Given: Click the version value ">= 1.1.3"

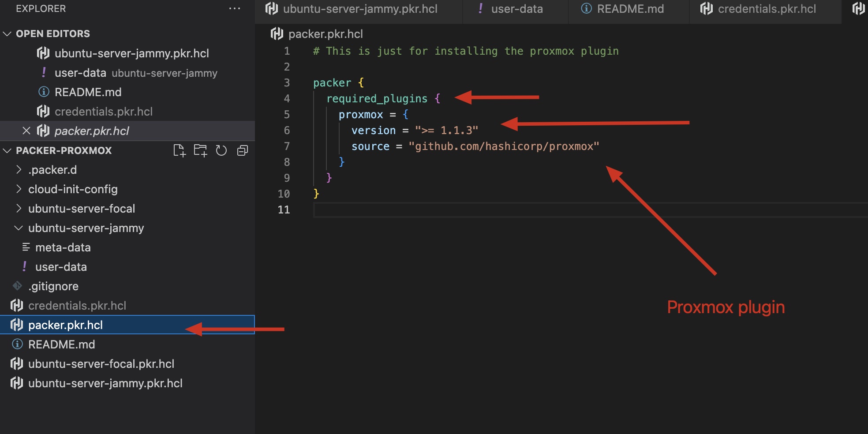Looking at the screenshot, I should [x=446, y=131].
